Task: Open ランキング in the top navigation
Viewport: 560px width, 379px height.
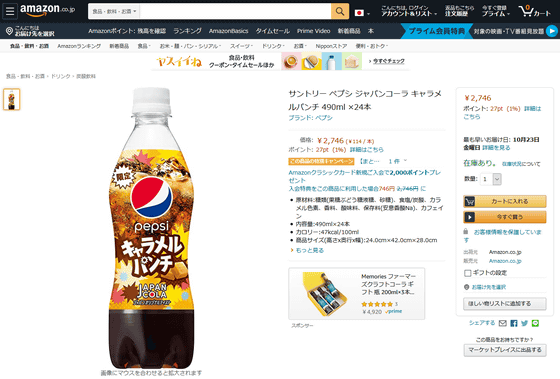Action: point(187,31)
